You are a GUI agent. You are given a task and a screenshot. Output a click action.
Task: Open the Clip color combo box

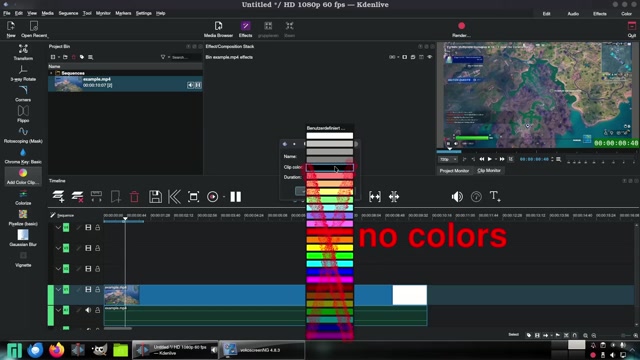(330, 167)
